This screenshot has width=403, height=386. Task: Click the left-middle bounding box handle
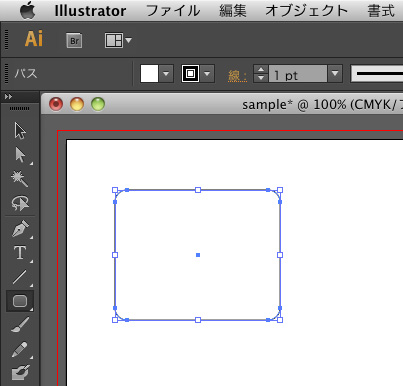[115, 255]
